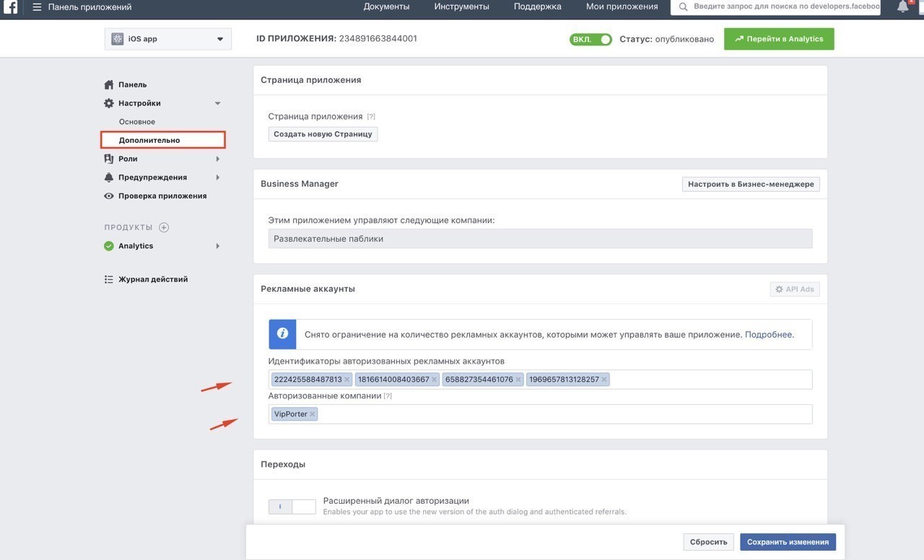Click the Панель house icon
The width and height of the screenshot is (924, 560).
click(x=109, y=84)
